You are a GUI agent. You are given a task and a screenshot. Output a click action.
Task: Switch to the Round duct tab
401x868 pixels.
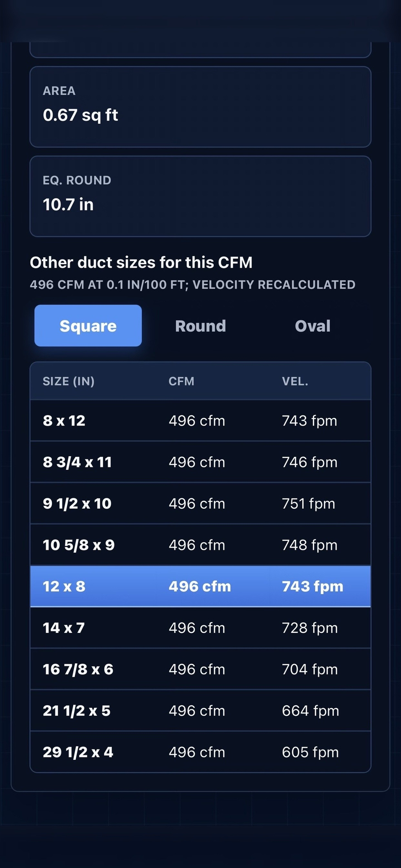(200, 325)
